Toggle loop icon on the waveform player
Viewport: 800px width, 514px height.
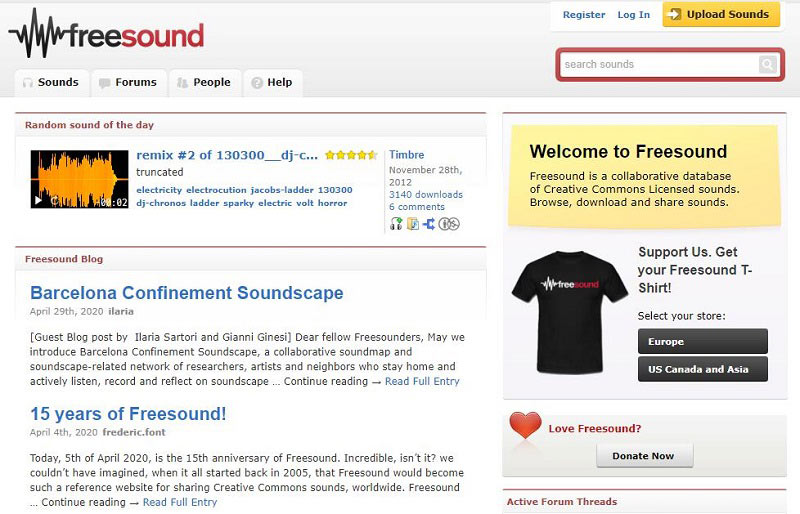[x=55, y=201]
